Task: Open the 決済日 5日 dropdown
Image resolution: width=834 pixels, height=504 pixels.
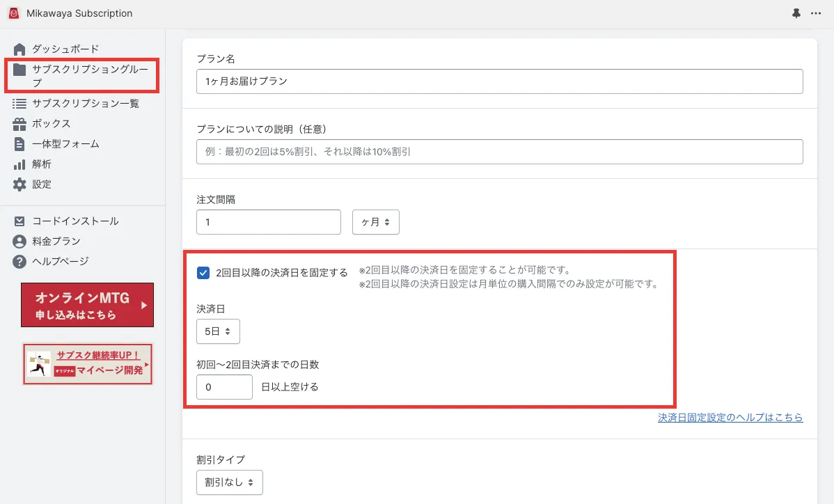Action: [218, 332]
